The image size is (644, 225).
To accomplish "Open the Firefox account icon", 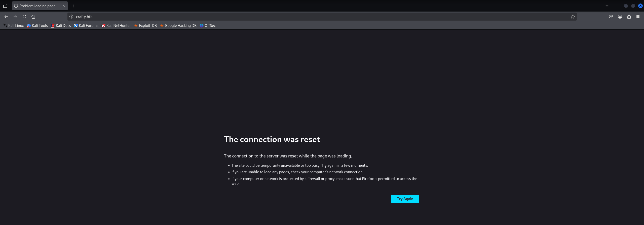I will pos(620,17).
